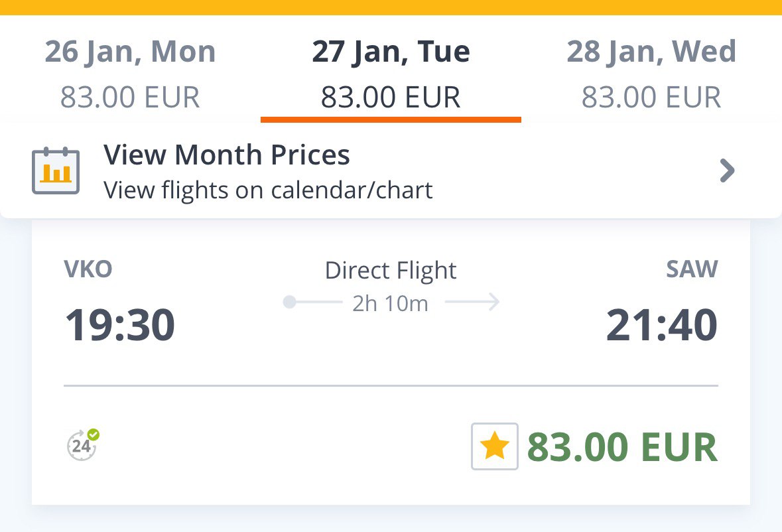Image resolution: width=782 pixels, height=532 pixels.
Task: Select the SAW arrival airport code
Action: click(692, 269)
